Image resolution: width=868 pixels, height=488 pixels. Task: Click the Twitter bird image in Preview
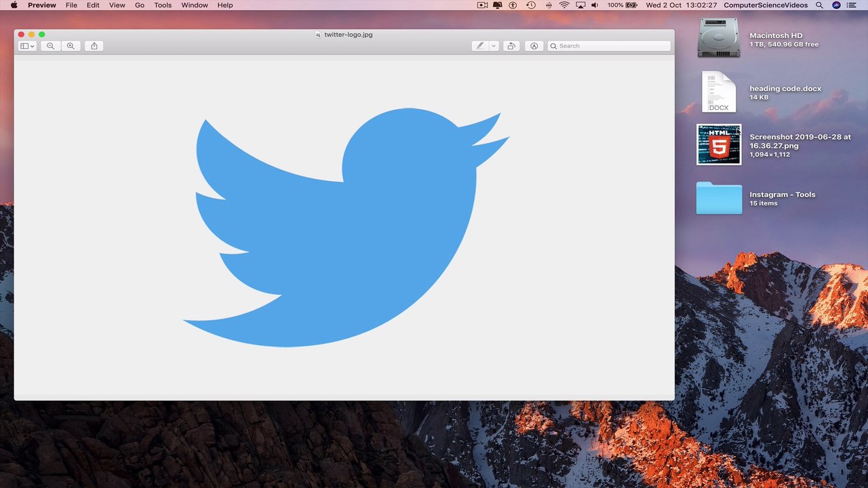[346, 228]
